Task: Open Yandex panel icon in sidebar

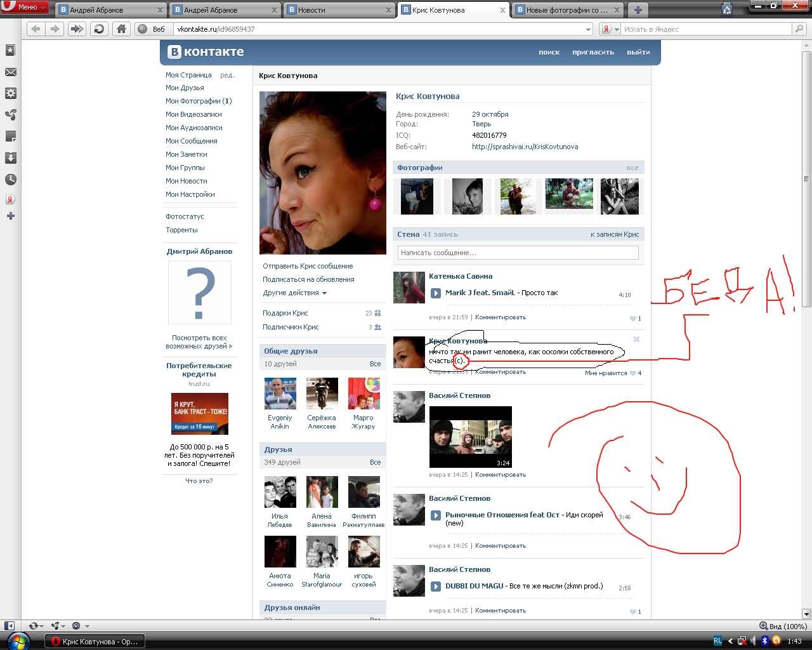Action: pos(10,199)
